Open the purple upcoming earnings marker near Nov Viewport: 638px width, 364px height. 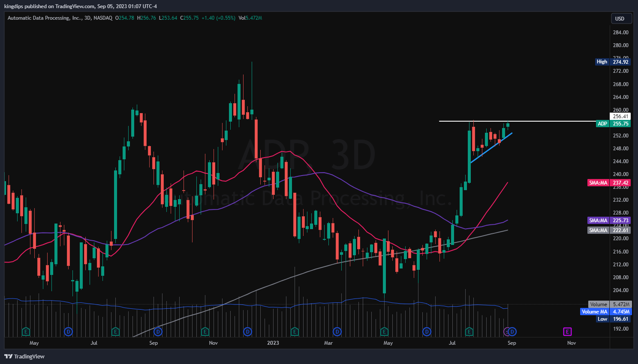coord(567,331)
